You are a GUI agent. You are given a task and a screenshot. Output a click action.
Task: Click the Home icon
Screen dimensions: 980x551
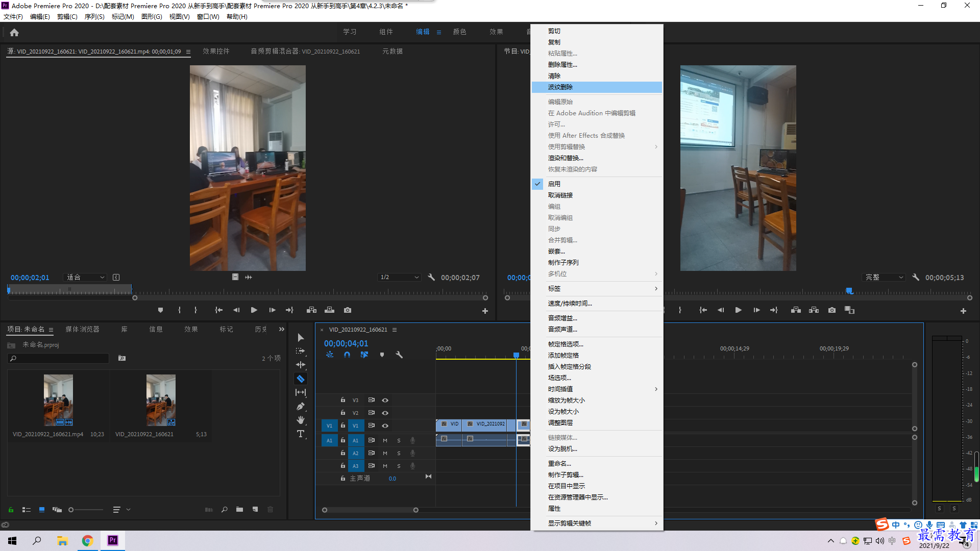click(x=14, y=33)
